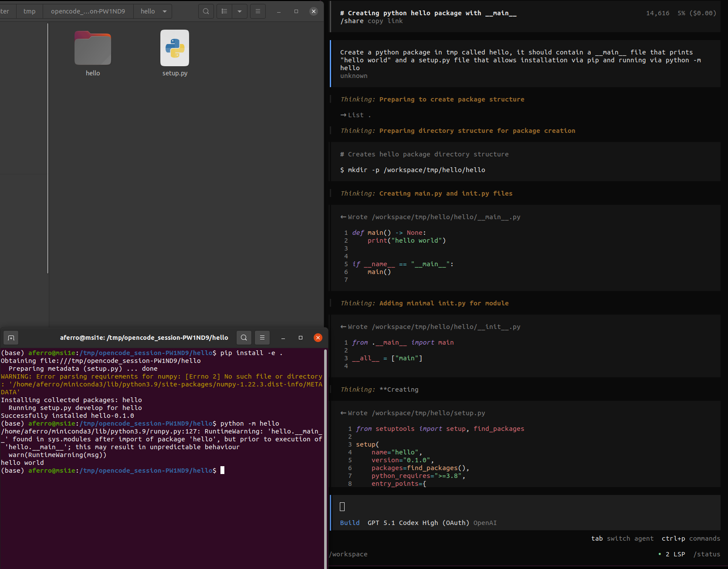Select the hello folder icon
This screenshot has height=569, width=728.
tap(93, 48)
